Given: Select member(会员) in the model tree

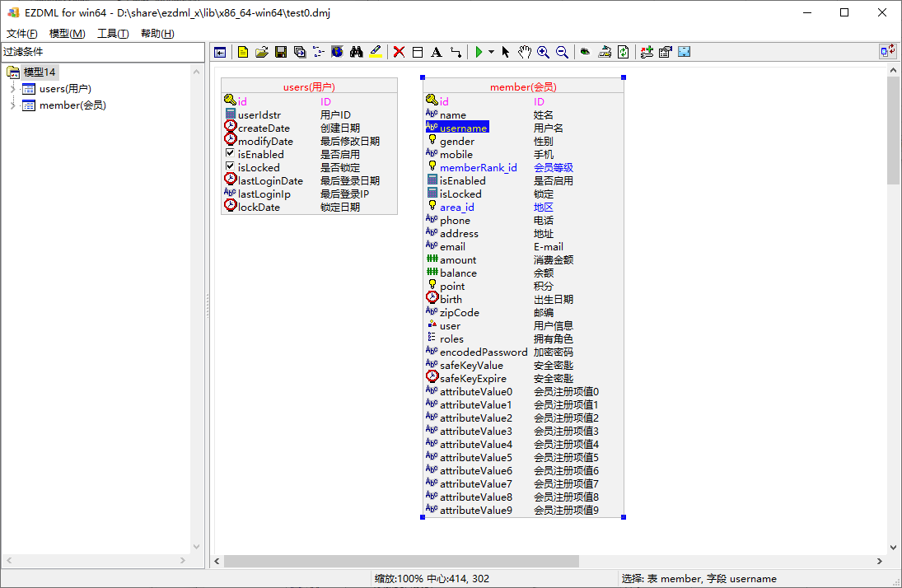Looking at the screenshot, I should [x=72, y=105].
